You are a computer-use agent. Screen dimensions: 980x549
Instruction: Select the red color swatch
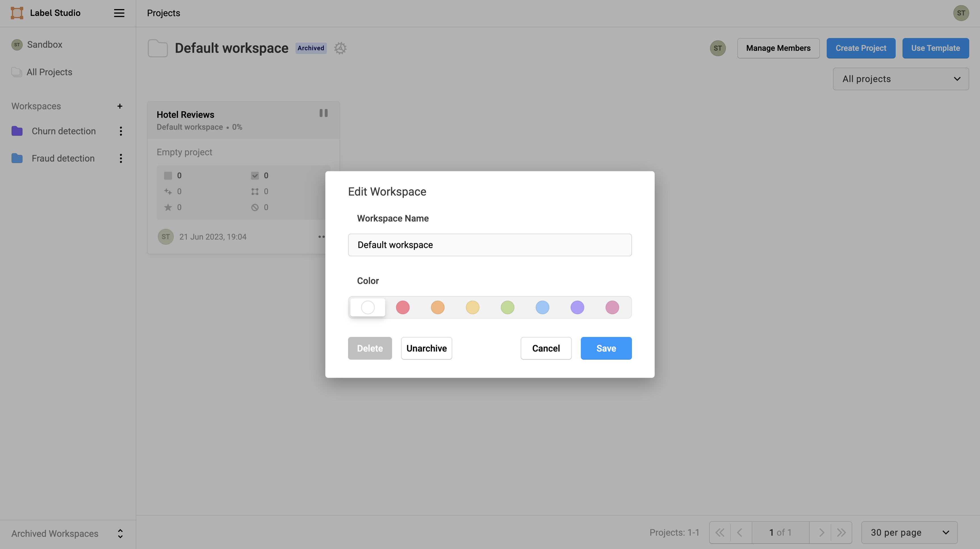(x=403, y=307)
